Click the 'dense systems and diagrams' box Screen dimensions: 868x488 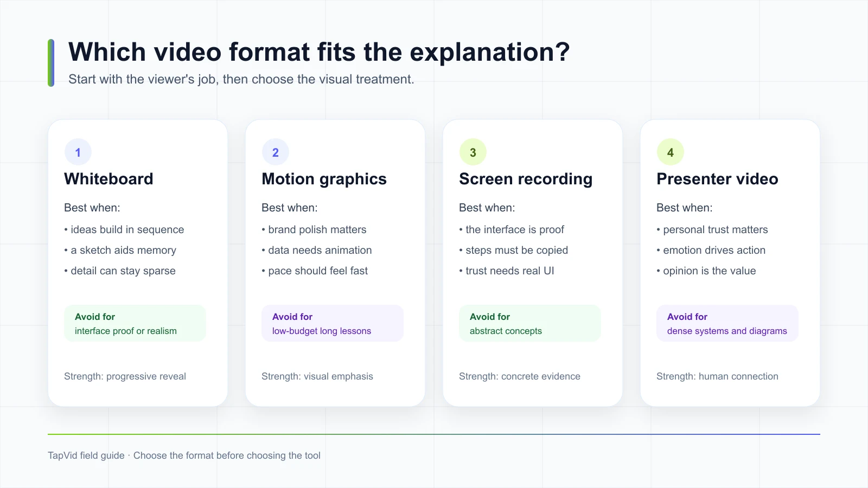[727, 323]
